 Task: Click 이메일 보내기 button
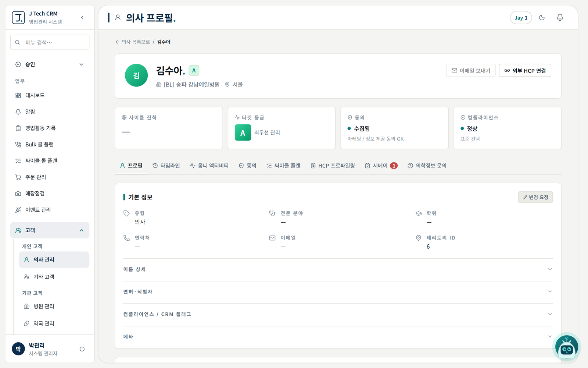pyautogui.click(x=471, y=71)
